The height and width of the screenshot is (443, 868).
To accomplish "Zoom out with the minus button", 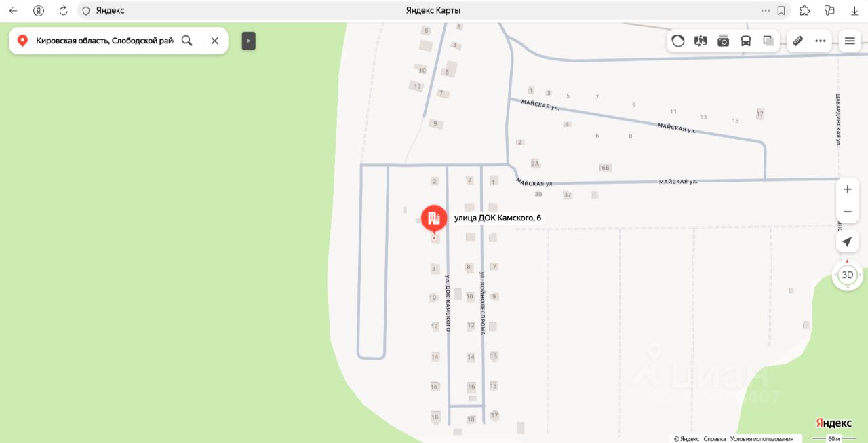I will (847, 212).
